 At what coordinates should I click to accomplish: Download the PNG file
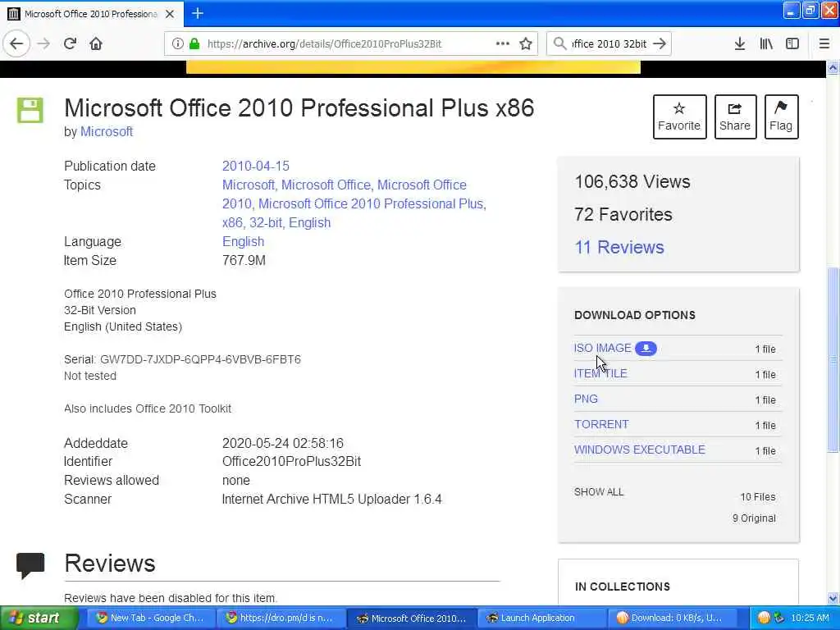586,399
